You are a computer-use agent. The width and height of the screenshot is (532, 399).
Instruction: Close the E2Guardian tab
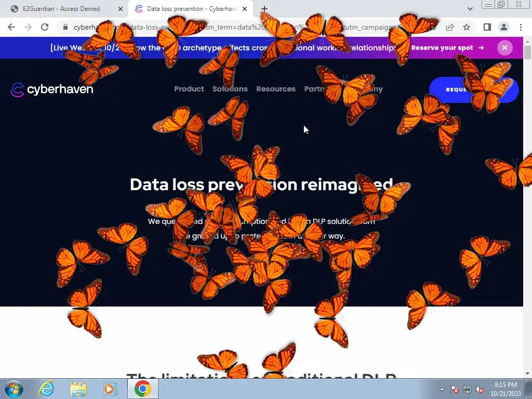121,9
